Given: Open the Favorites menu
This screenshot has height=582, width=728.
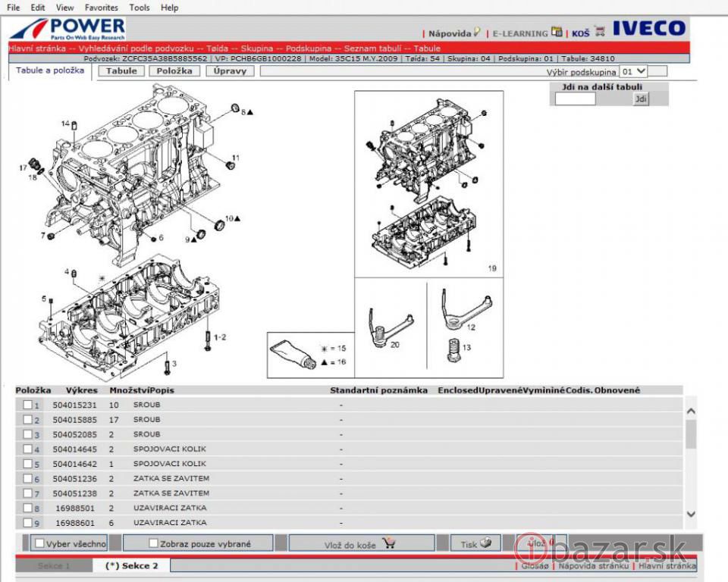Looking at the screenshot, I should point(101,8).
